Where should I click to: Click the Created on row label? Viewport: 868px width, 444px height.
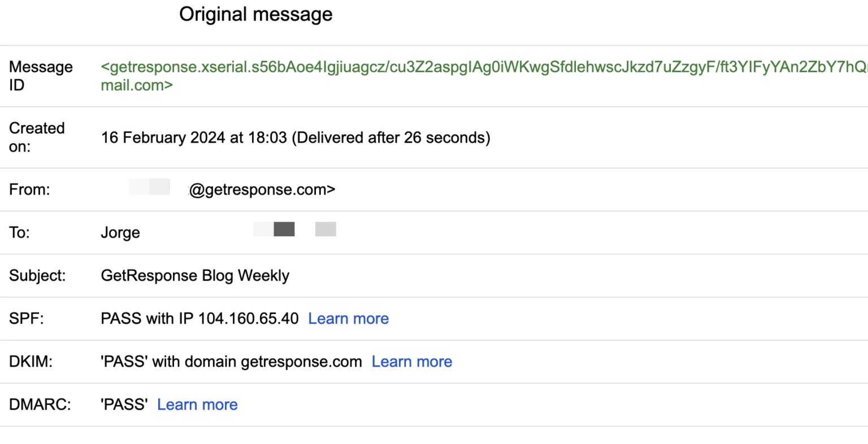[37, 137]
